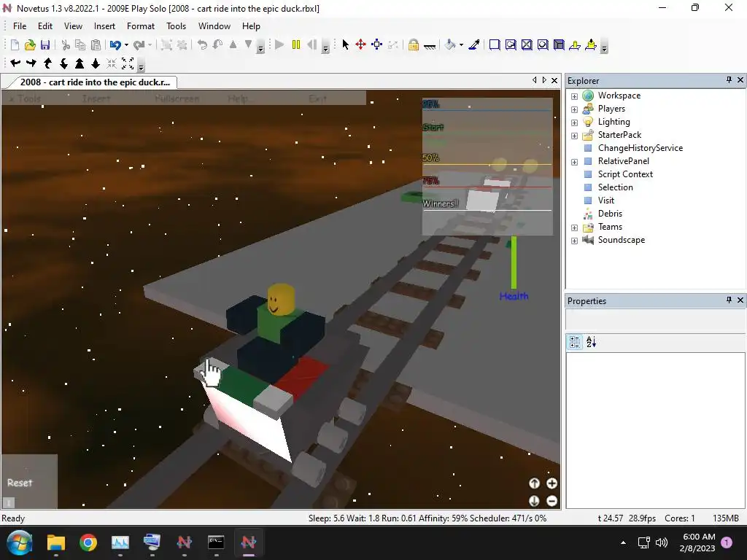Open the Insert menu
This screenshot has height=560, width=747.
104,26
